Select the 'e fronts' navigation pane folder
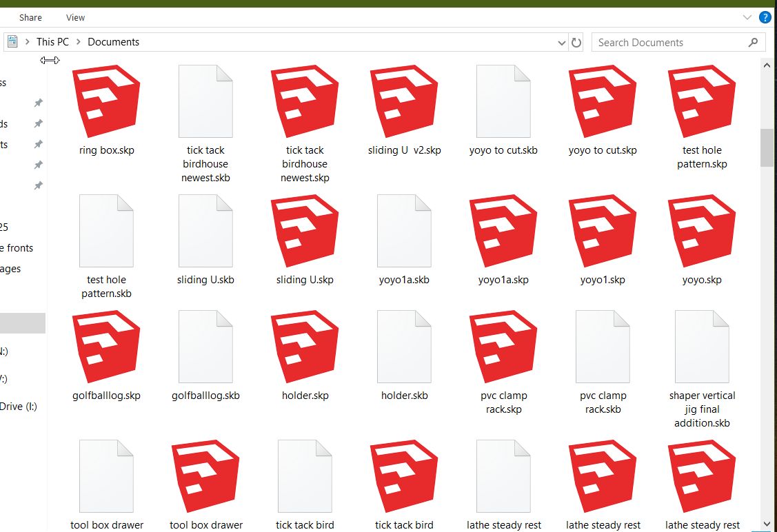The image size is (777, 532). tap(17, 247)
